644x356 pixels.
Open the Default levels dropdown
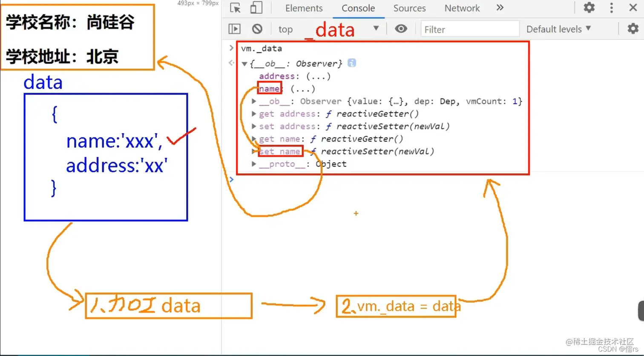point(558,29)
